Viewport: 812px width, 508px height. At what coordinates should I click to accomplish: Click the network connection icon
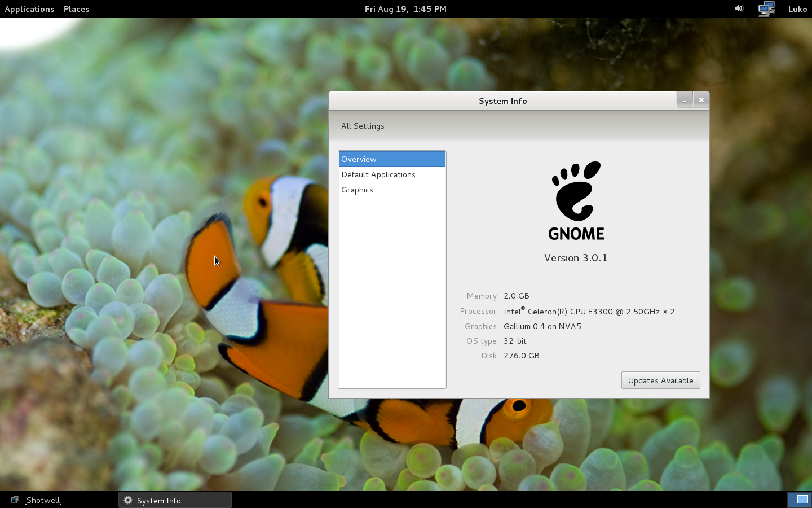pyautogui.click(x=766, y=9)
